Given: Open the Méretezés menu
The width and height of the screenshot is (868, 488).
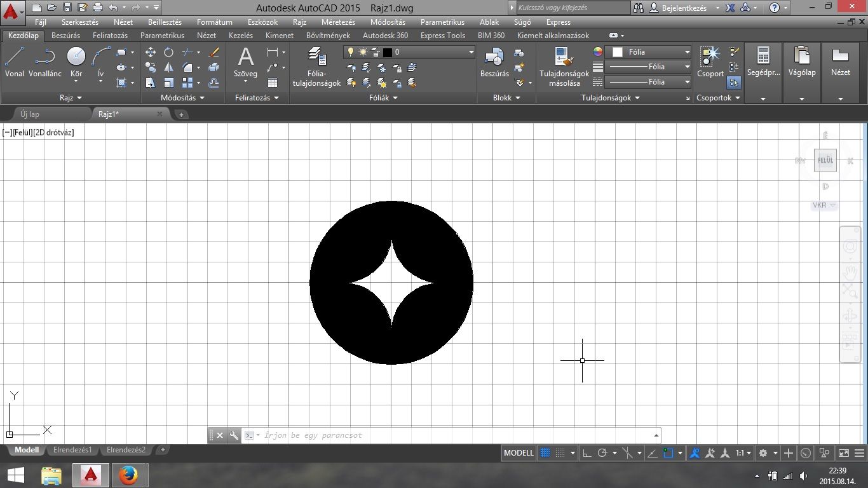Looking at the screenshot, I should (338, 22).
